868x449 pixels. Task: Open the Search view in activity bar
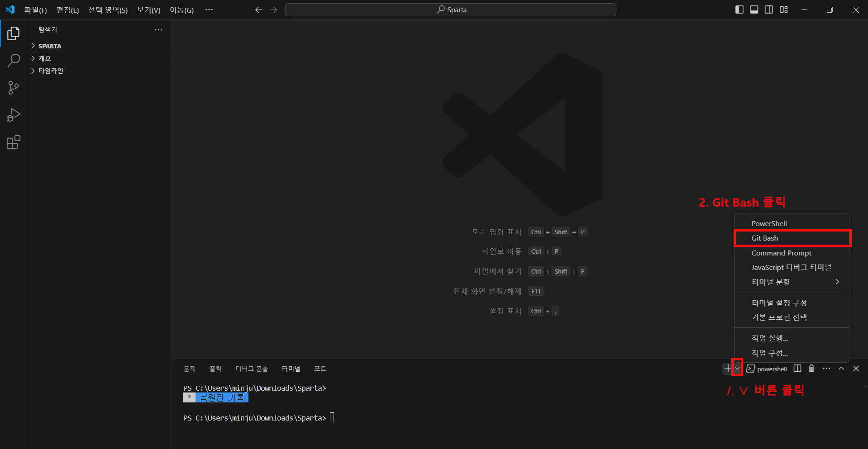[14, 60]
